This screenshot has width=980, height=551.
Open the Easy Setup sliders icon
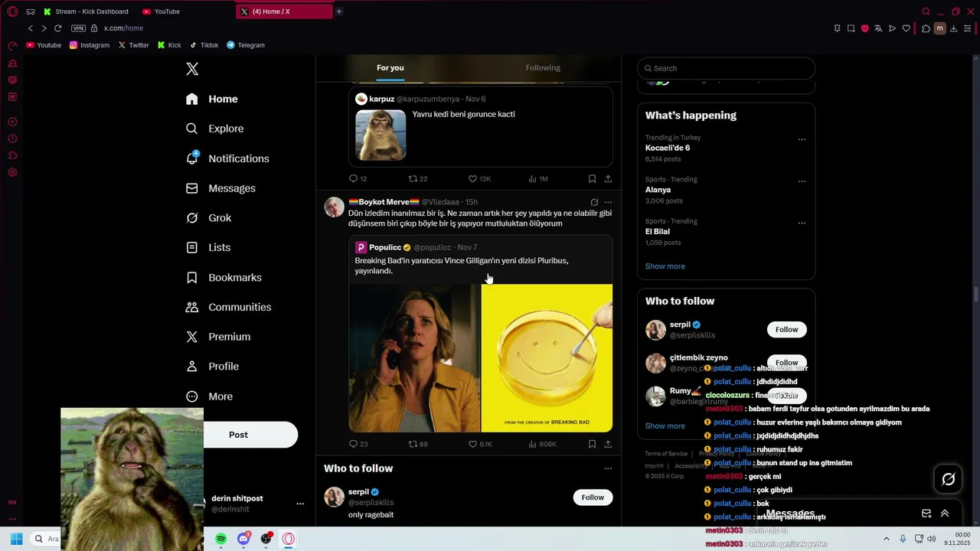coord(967,28)
